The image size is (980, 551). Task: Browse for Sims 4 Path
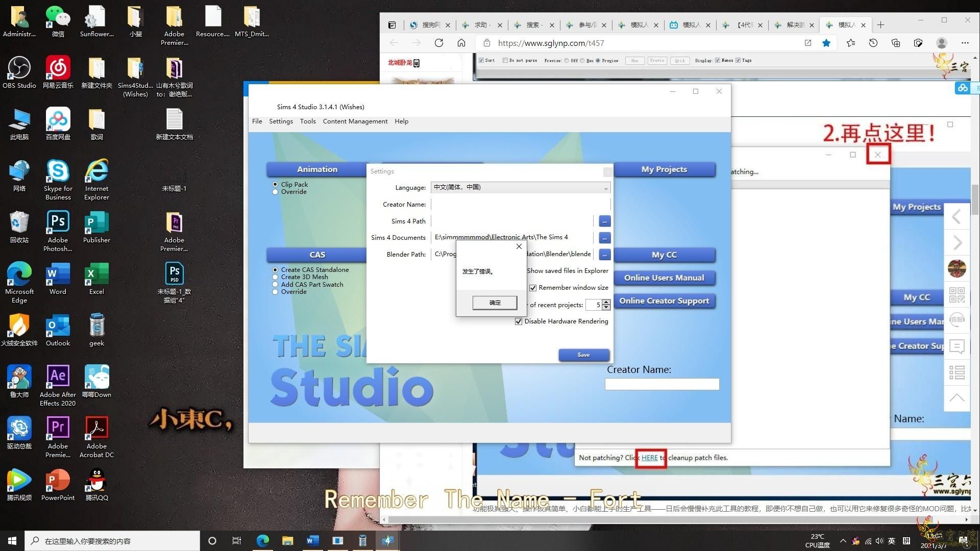click(604, 221)
